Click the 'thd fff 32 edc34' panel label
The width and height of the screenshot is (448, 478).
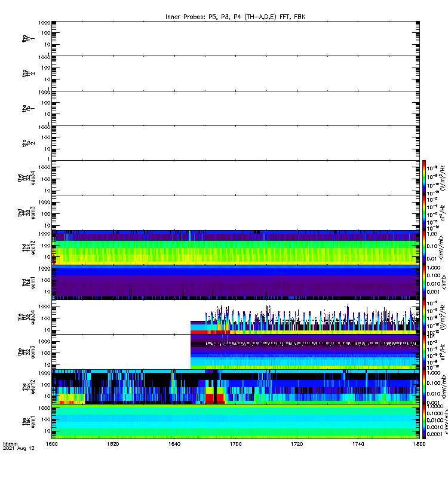click(26, 177)
